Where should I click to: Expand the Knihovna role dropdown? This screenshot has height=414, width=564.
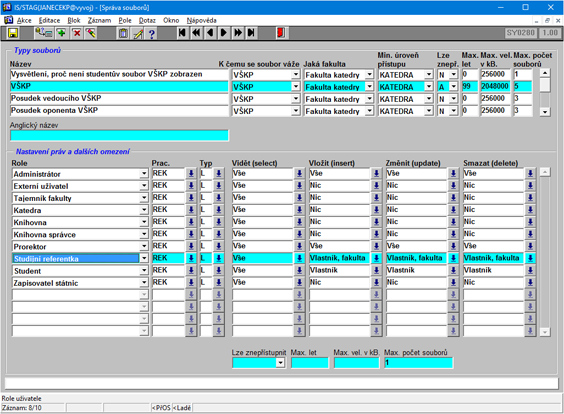coord(144,222)
